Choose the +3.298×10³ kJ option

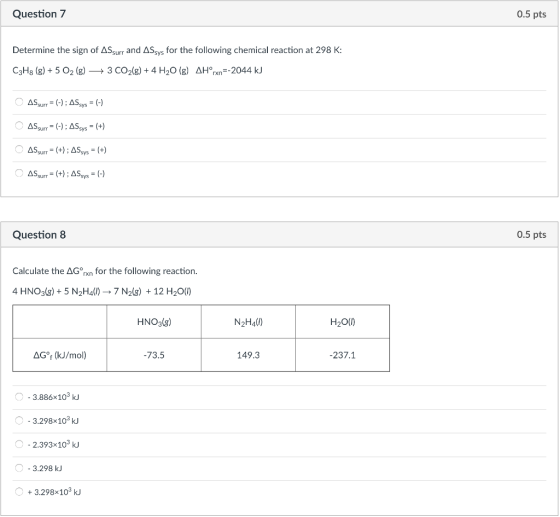click(x=19, y=492)
